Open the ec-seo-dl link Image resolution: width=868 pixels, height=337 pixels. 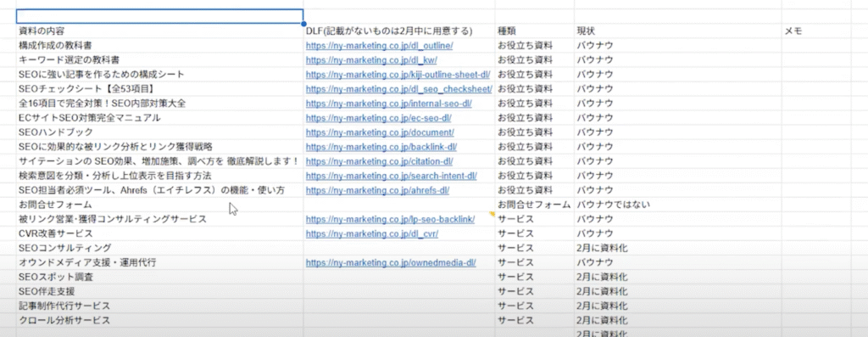[x=378, y=117]
